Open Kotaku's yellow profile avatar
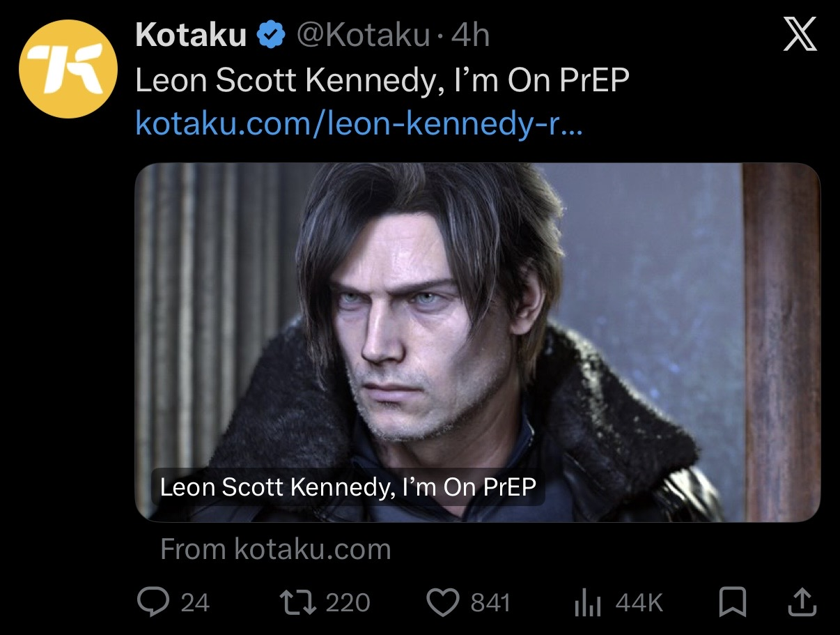 68,69
